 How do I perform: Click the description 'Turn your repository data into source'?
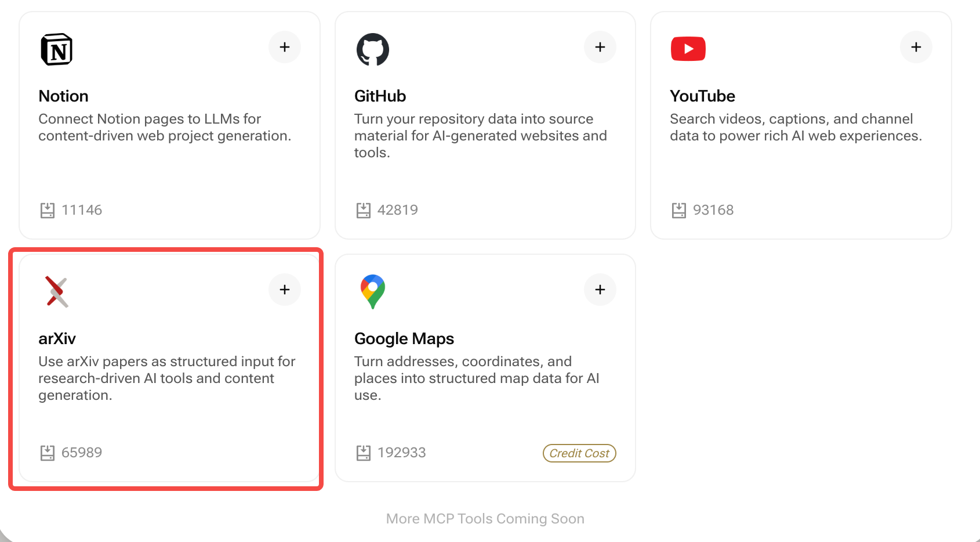coord(481,136)
